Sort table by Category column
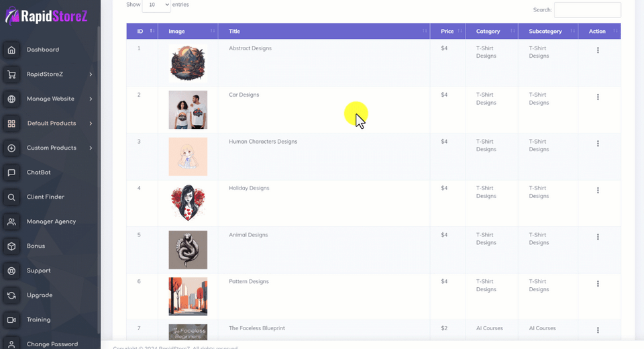 tap(492, 32)
